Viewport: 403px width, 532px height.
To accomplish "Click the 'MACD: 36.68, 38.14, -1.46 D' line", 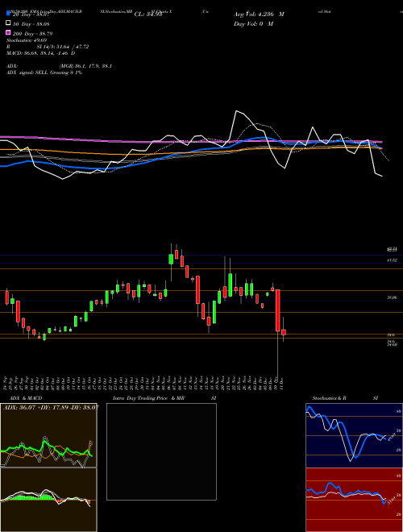I will [41, 53].
